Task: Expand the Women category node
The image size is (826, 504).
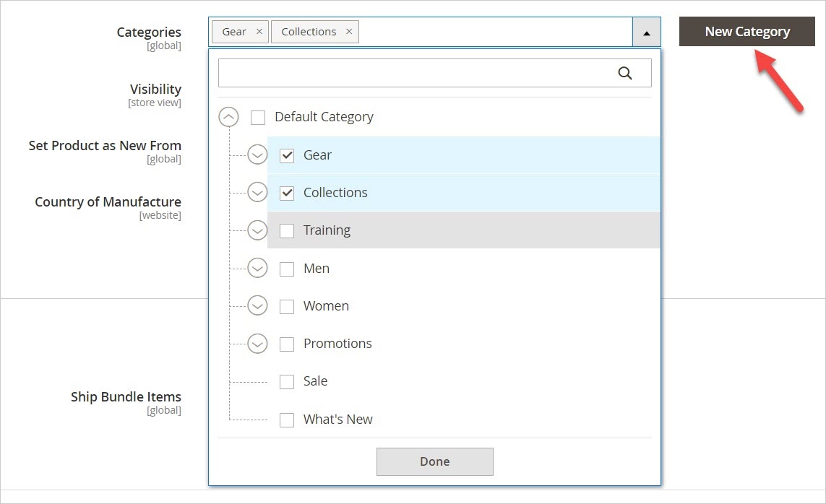Action: 257,305
